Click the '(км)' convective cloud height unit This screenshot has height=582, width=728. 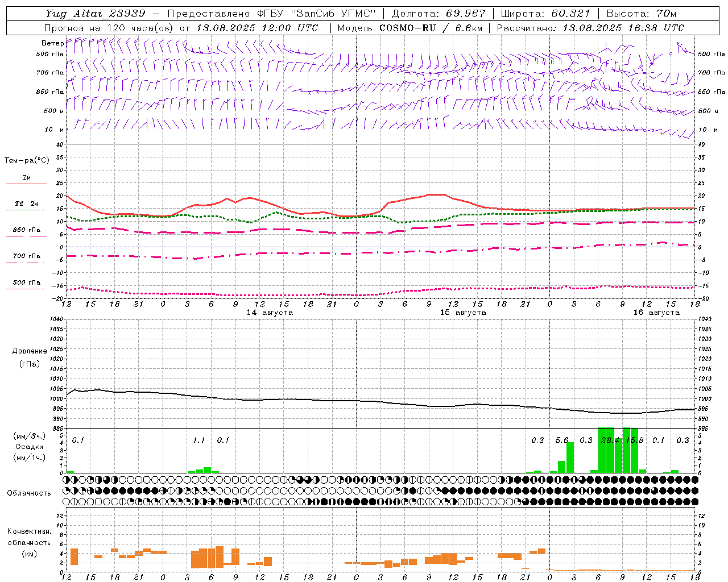(29, 554)
